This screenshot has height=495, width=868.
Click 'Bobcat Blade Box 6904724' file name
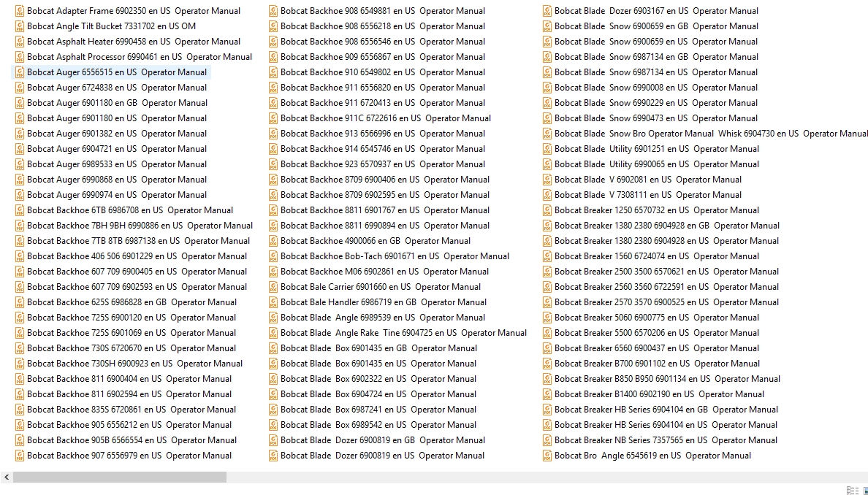click(378, 394)
